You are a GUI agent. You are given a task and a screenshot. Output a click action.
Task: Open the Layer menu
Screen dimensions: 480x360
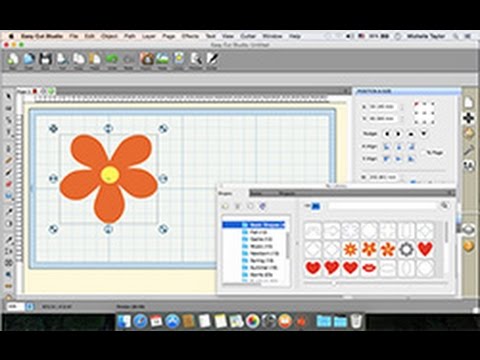point(149,36)
